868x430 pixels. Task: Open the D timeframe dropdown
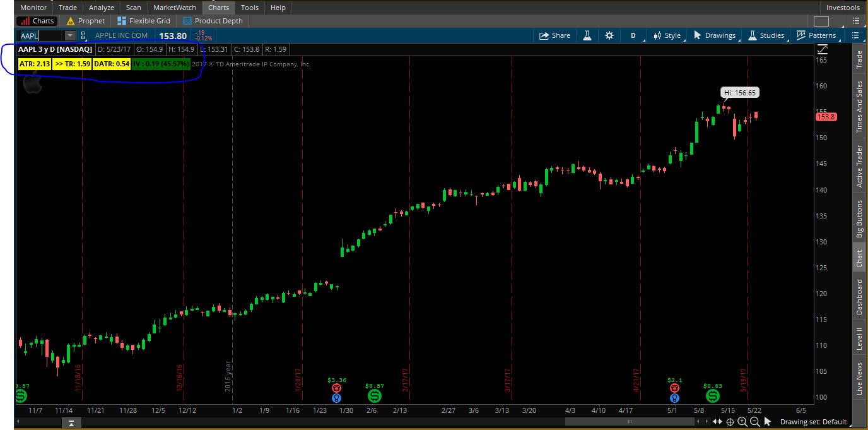pyautogui.click(x=633, y=35)
